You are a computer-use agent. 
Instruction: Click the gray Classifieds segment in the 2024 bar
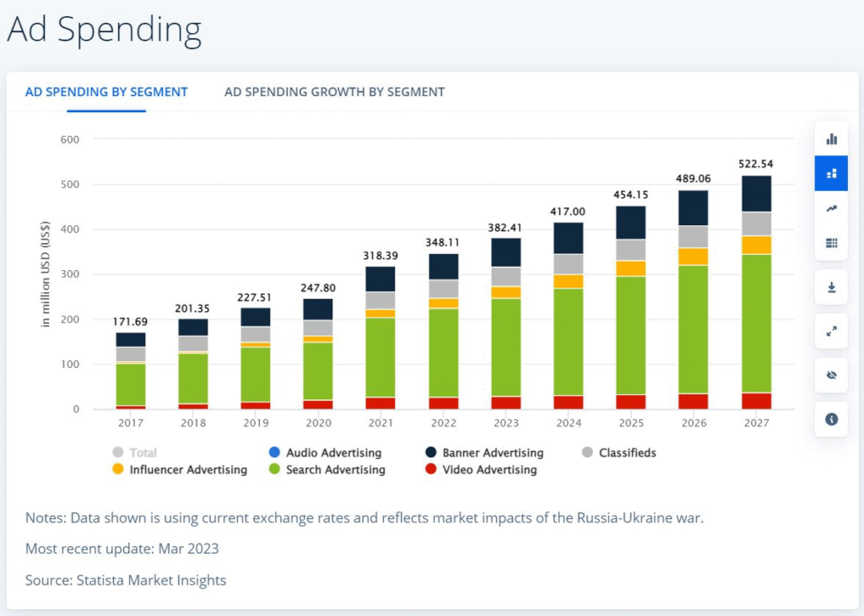click(569, 264)
